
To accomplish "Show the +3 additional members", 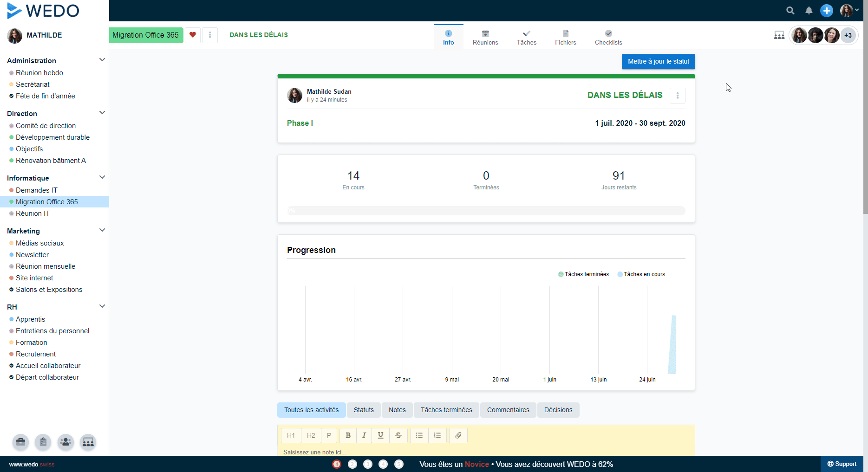I will coord(848,35).
